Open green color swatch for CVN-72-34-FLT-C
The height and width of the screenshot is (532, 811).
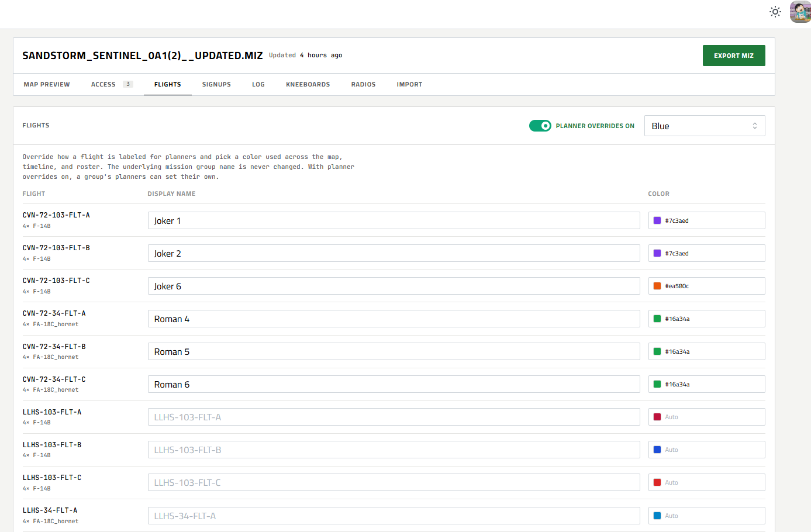pyautogui.click(x=657, y=384)
